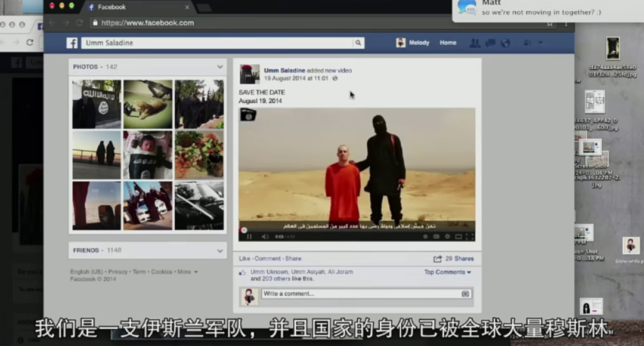Click Umm Saladine's post avatar
644x346 pixels.
point(249,75)
